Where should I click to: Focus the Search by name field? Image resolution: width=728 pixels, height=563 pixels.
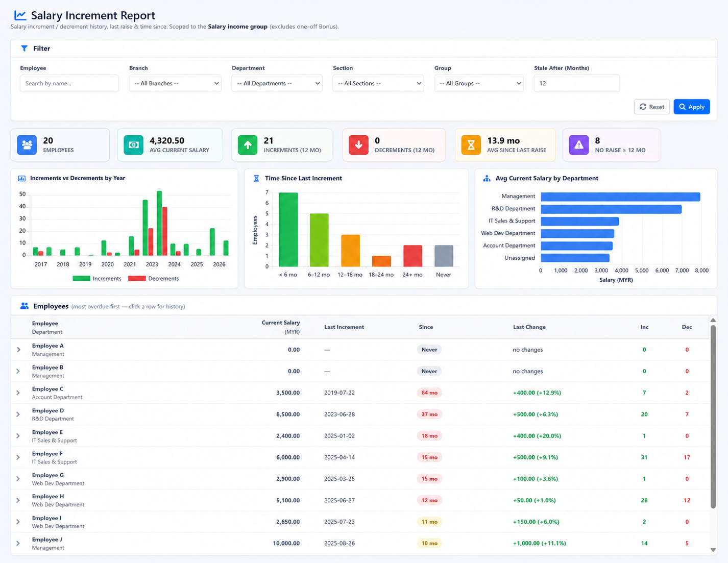(x=69, y=83)
